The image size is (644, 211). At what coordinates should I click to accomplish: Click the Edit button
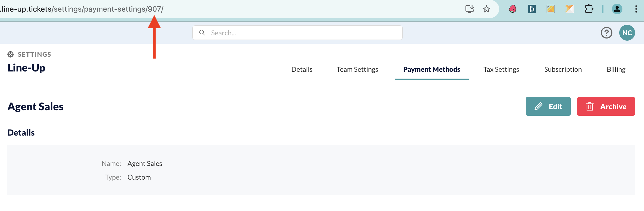tap(548, 106)
